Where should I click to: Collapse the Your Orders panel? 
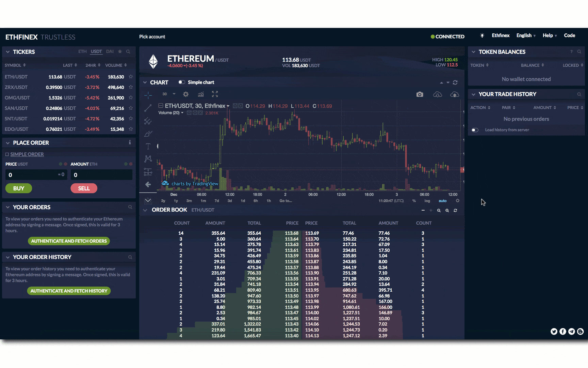click(x=7, y=207)
